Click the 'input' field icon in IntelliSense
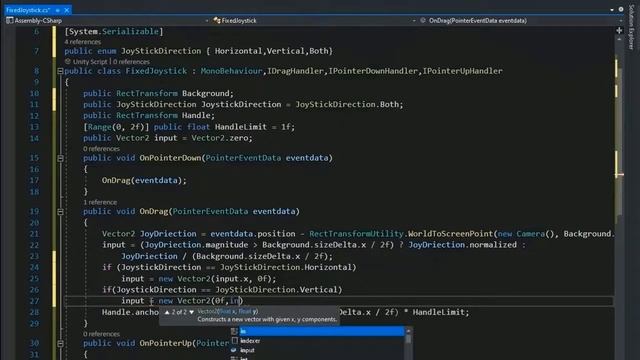The height and width of the screenshot is (360, 640). tap(234, 350)
